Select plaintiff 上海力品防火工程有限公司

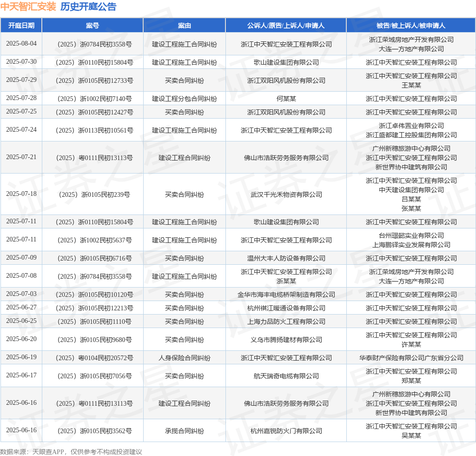tap(286, 322)
